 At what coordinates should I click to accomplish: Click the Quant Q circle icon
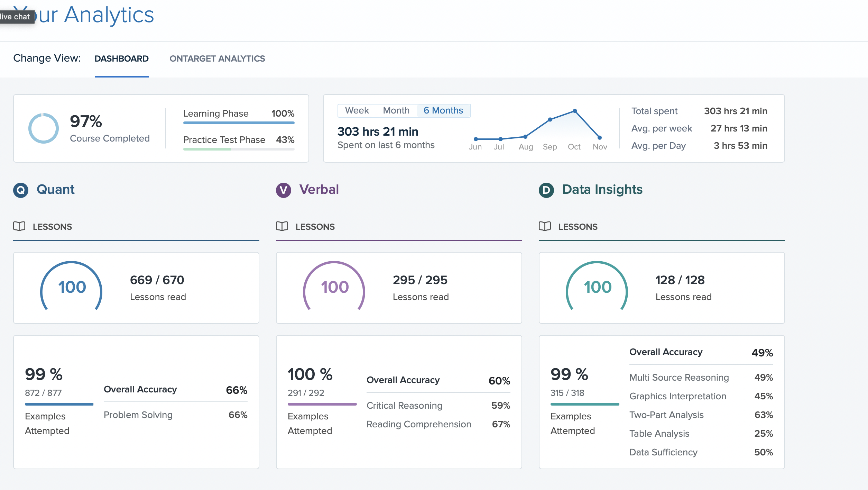(21, 190)
